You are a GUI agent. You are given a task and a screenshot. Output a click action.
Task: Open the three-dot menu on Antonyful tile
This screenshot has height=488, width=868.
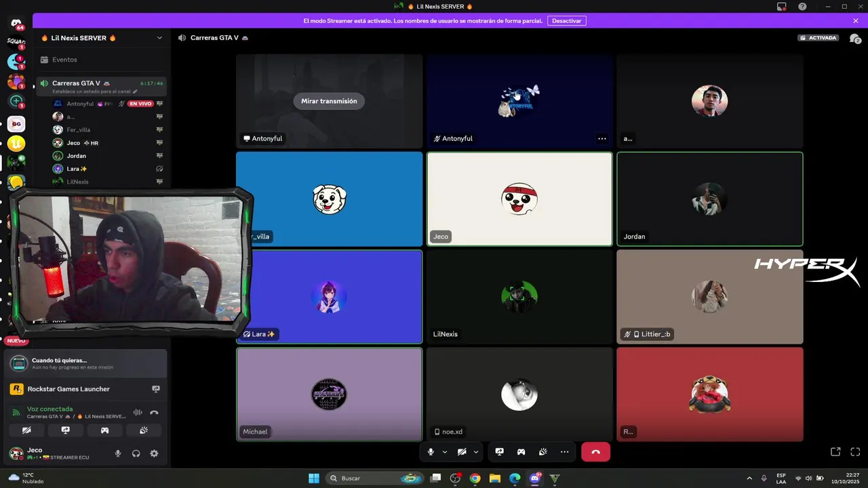pos(602,138)
